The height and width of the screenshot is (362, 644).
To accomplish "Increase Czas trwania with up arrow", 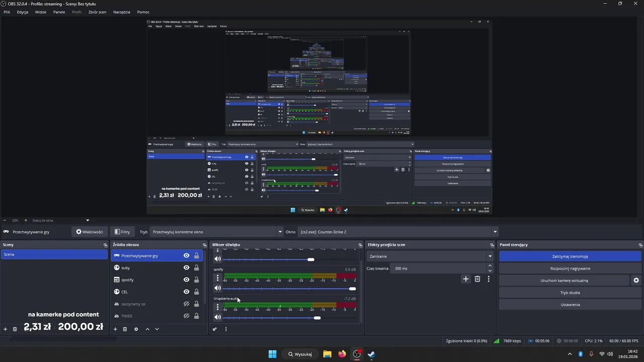I will tap(490, 266).
